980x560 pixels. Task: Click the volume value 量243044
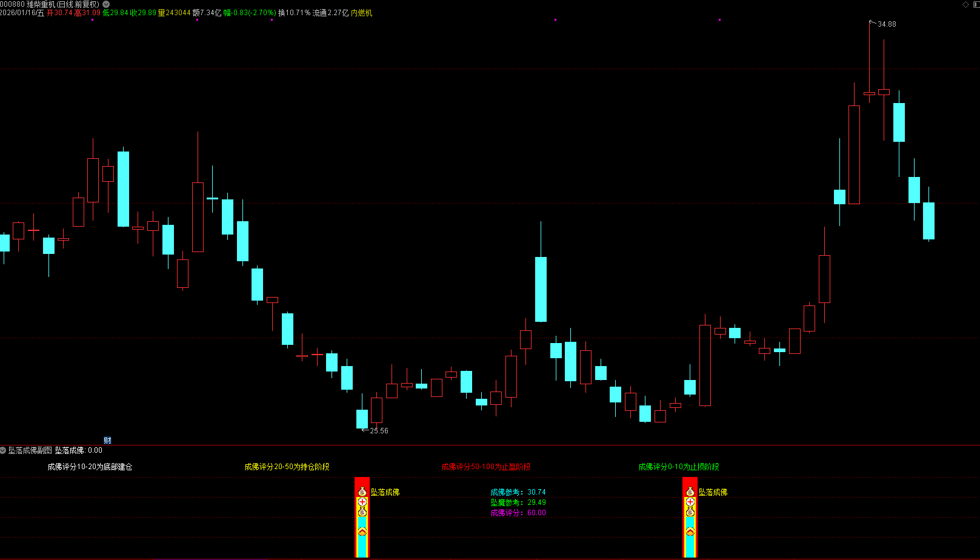click(x=174, y=13)
